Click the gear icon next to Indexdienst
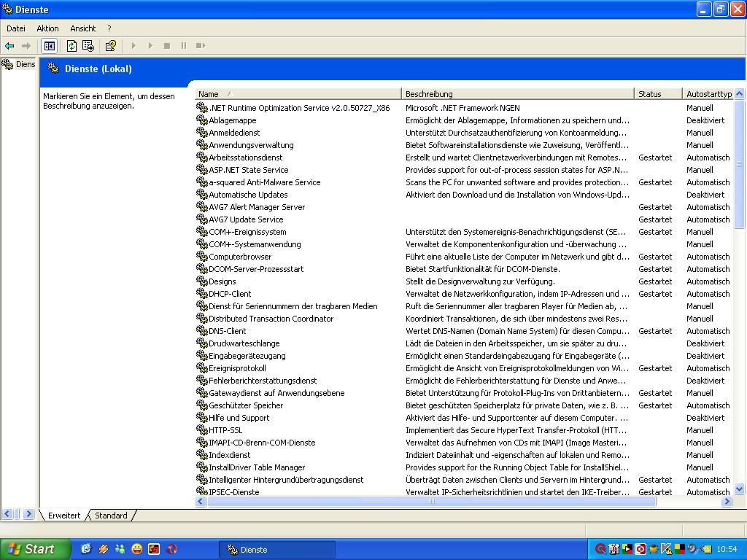747x560 pixels. (202, 454)
